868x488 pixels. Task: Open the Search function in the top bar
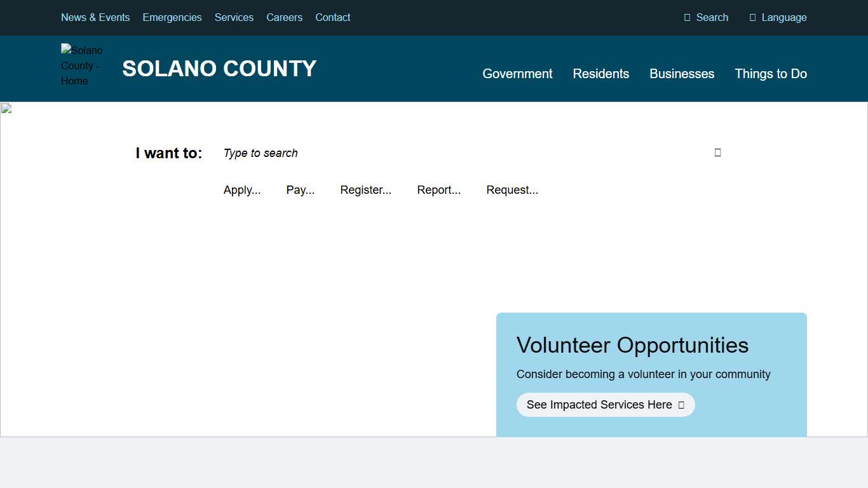706,17
